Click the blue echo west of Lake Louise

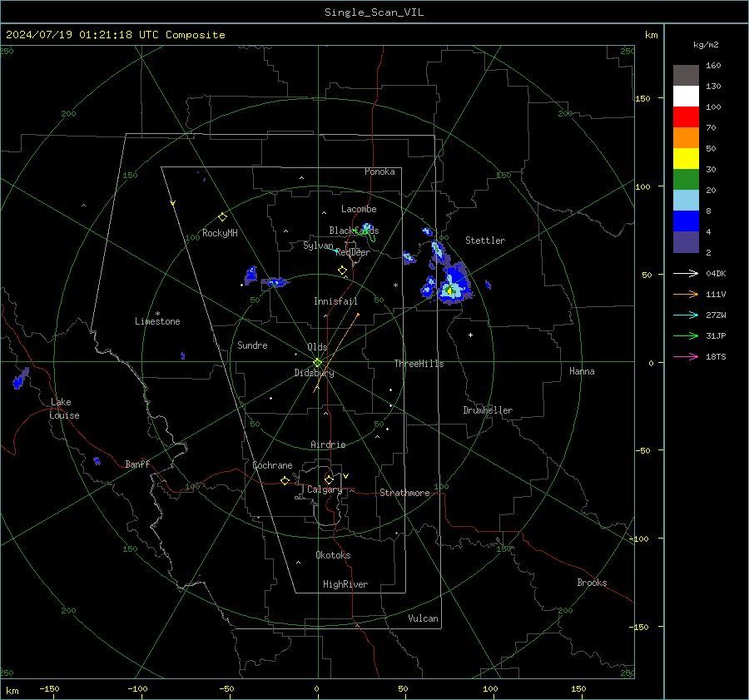(20, 379)
